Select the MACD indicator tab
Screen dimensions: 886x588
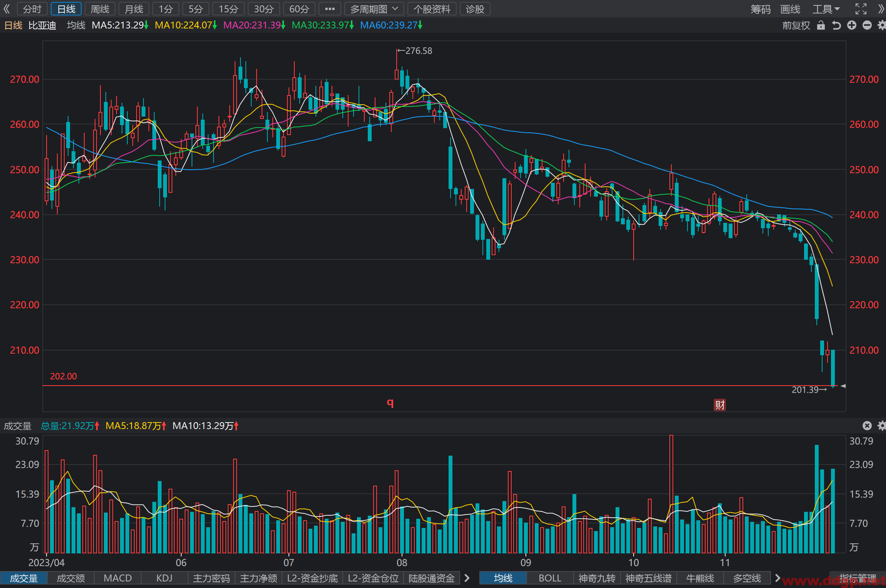[118, 578]
